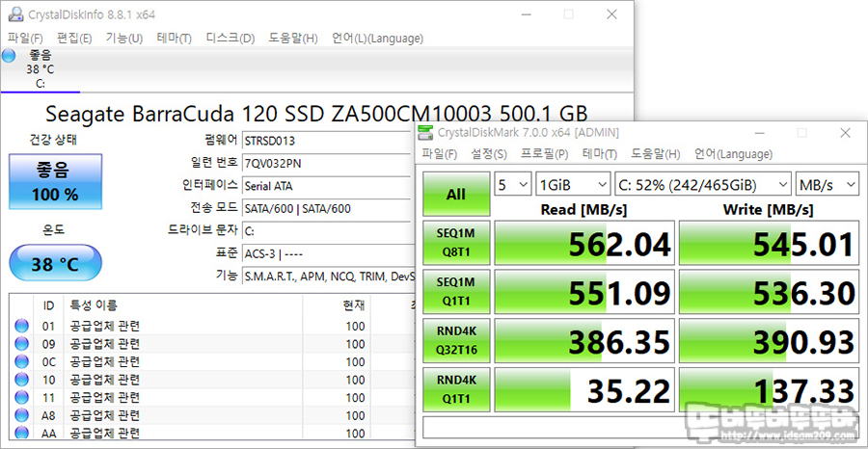Click the 현재 column header
Viewport: 868px width, 449px height.
[x=337, y=305]
